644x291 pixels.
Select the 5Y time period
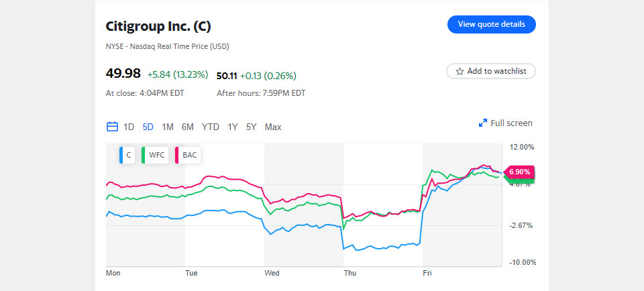coord(251,127)
